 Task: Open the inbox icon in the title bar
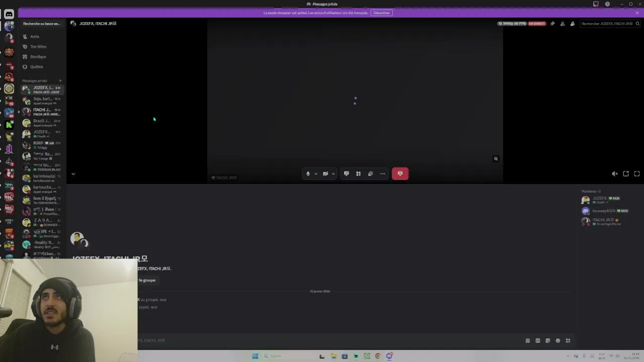596,4
